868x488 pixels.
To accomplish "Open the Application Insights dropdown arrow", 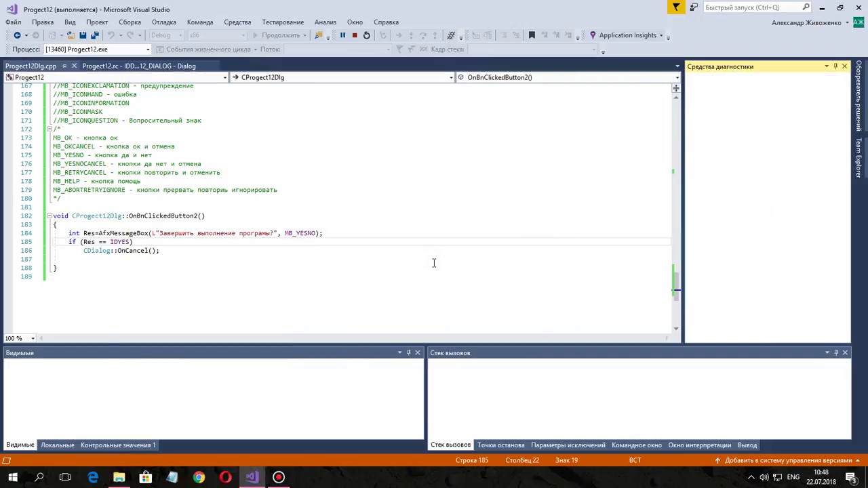I will pos(660,36).
